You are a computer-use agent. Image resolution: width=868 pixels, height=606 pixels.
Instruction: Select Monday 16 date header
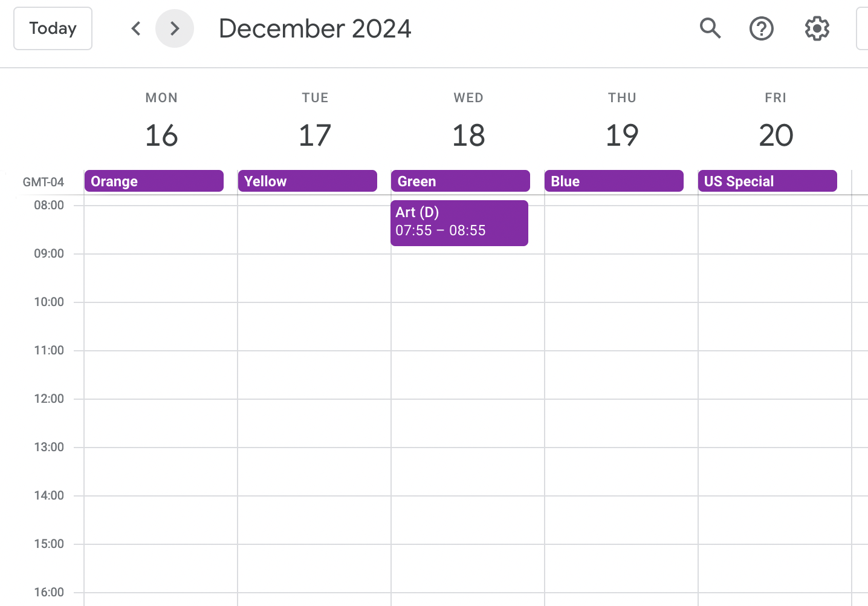tap(161, 135)
